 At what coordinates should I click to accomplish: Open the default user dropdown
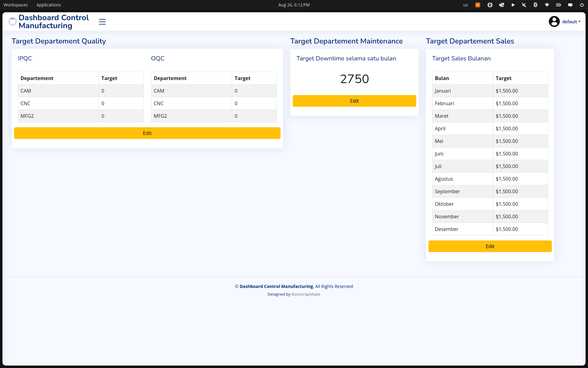pos(571,22)
